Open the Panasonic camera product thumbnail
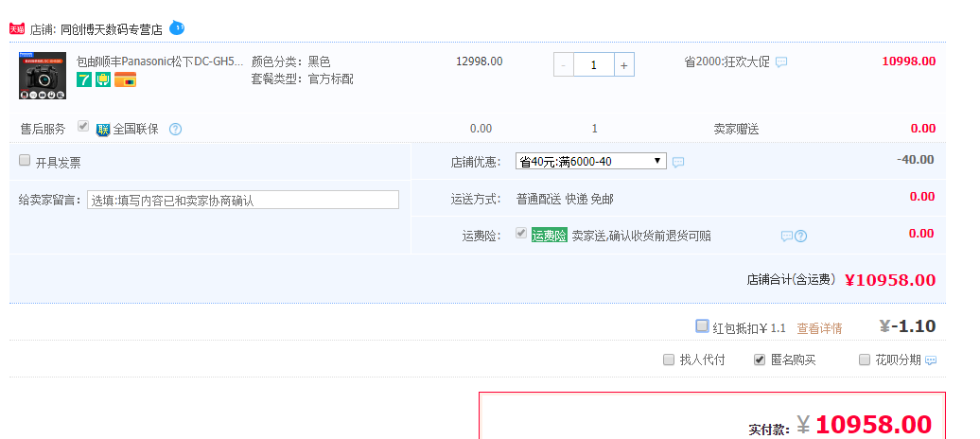 pos(43,75)
